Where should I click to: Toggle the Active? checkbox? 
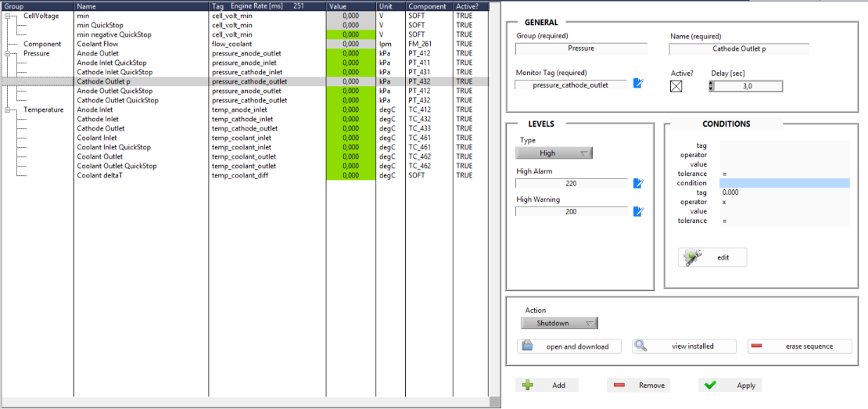[x=676, y=87]
